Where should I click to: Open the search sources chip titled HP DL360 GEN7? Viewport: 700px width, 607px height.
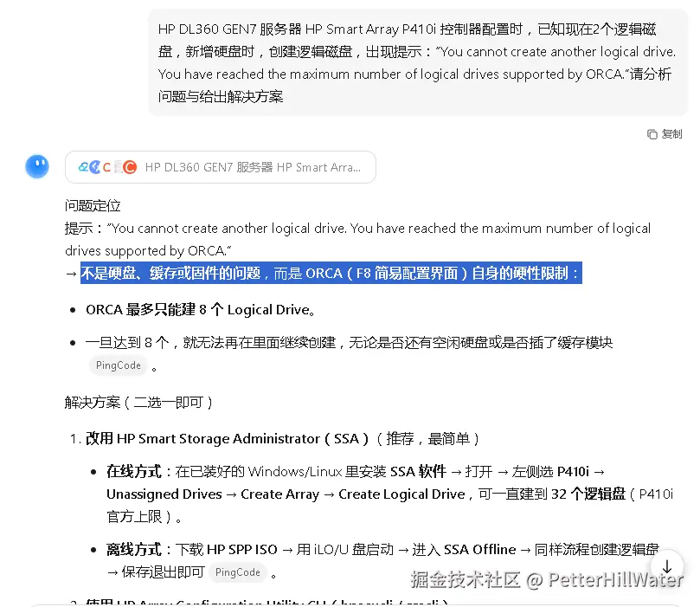pyautogui.click(x=221, y=167)
